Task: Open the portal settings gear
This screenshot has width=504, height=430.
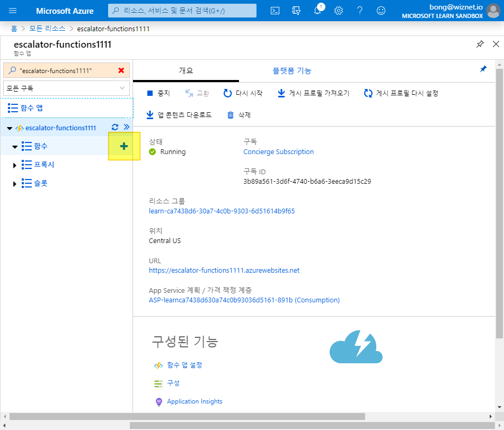Action: pos(339,11)
